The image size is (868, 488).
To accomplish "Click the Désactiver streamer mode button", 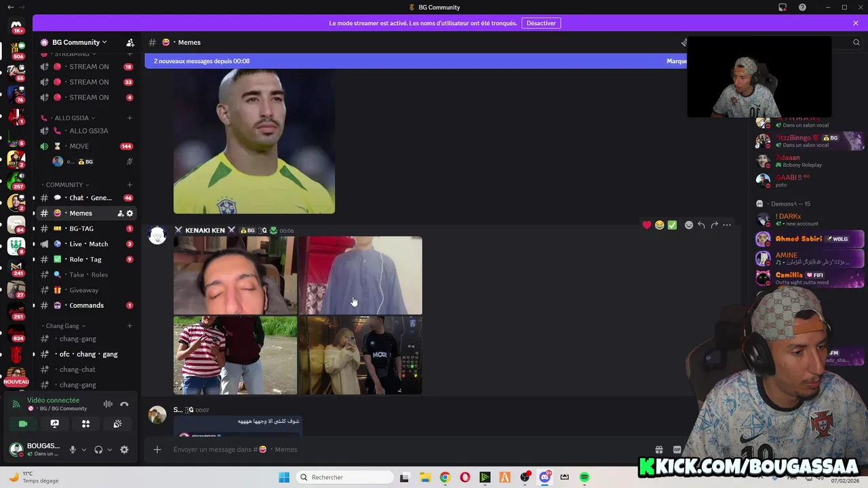I will coord(541,23).
